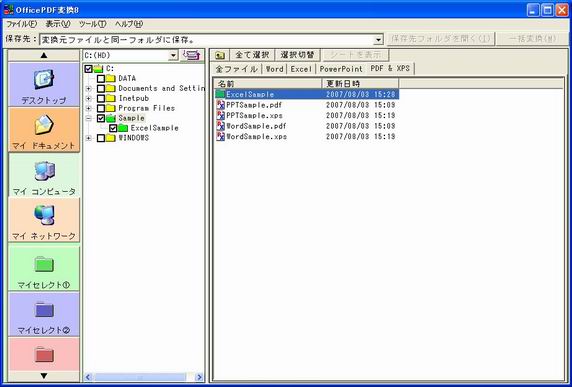
Task: Click the tree scrollbar right arrow
Action: 199,377
